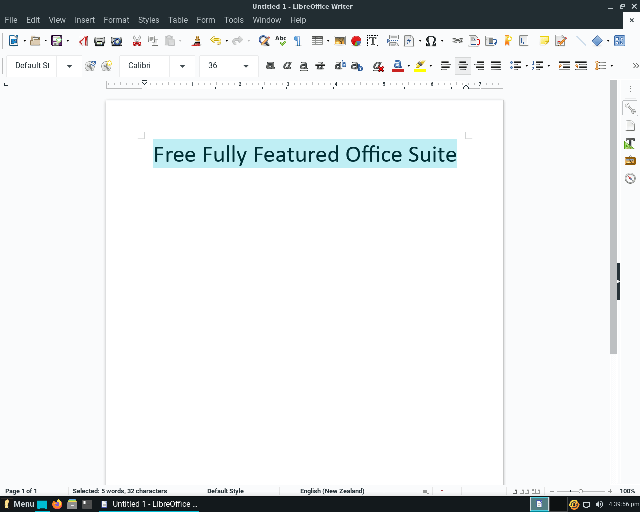Run the Abc spelling check
The height and width of the screenshot is (512, 640).
[x=281, y=41]
